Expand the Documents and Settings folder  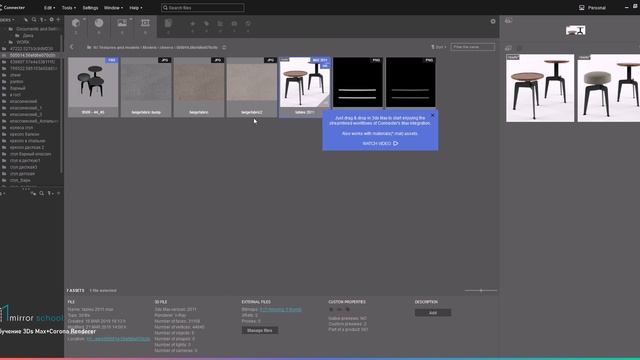click(4, 29)
